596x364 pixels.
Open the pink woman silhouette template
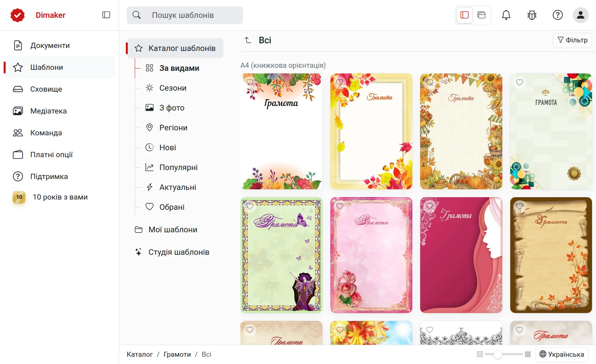point(461,255)
